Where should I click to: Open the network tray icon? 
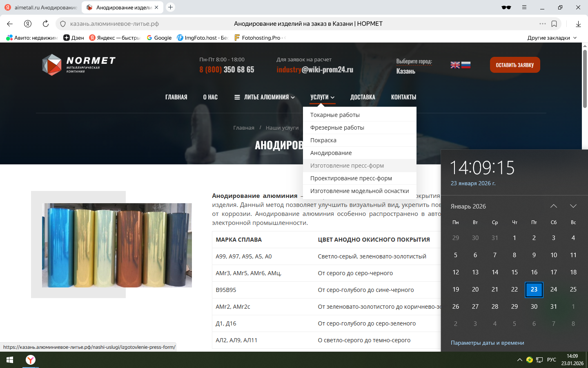pyautogui.click(x=539, y=360)
